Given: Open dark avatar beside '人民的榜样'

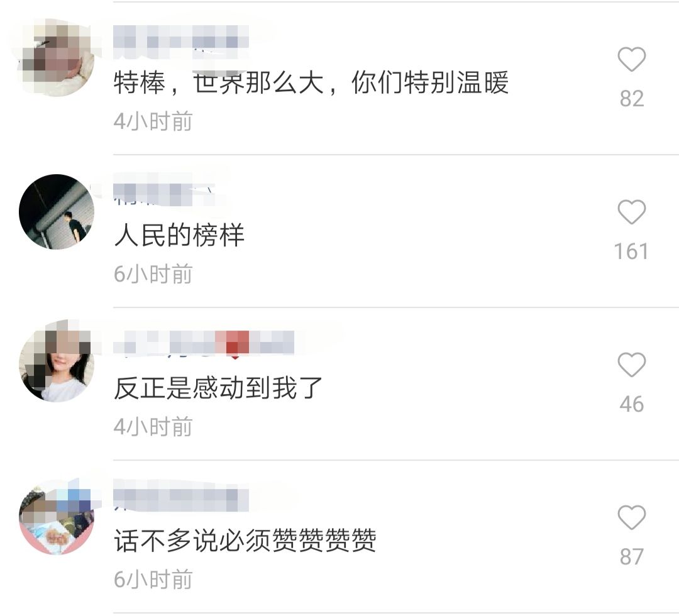Looking at the screenshot, I should click(57, 212).
